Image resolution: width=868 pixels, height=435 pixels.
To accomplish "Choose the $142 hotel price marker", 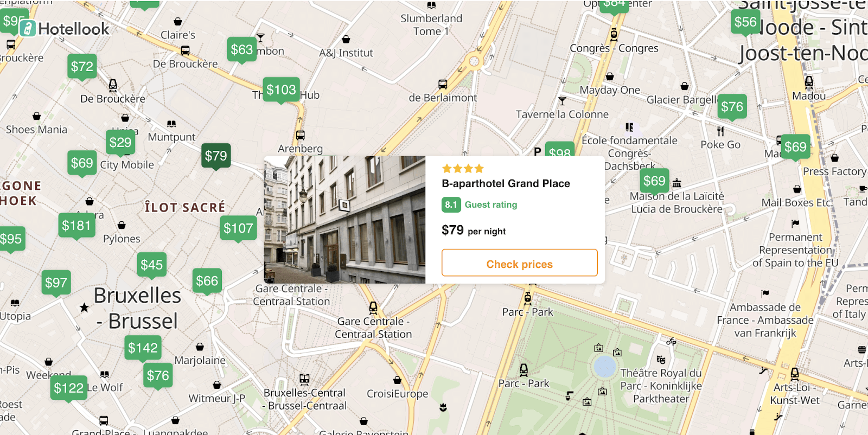I will 143,348.
